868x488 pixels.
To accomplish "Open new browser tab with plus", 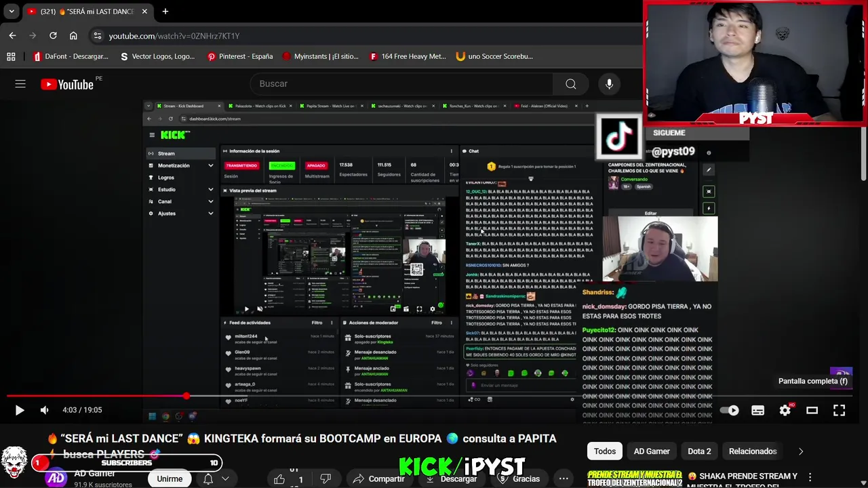I will click(165, 12).
